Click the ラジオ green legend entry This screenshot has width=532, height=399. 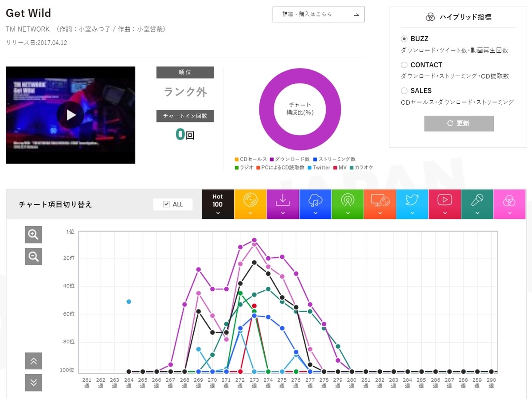[244, 168]
